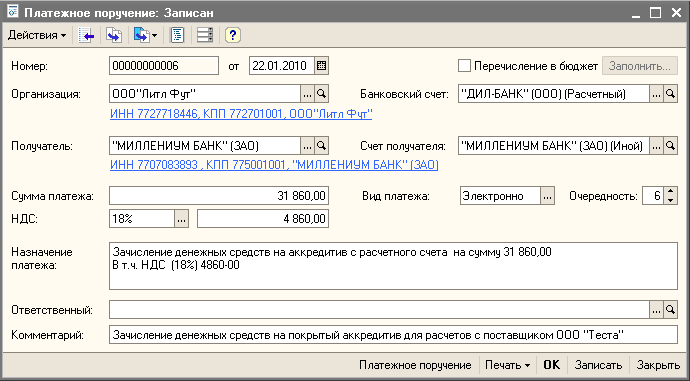Screen dimensions: 690x381
Task: Click the Закрыть button
Action: (x=658, y=365)
